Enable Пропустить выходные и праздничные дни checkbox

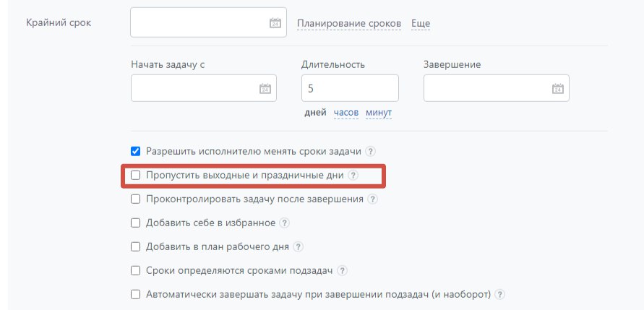135,176
